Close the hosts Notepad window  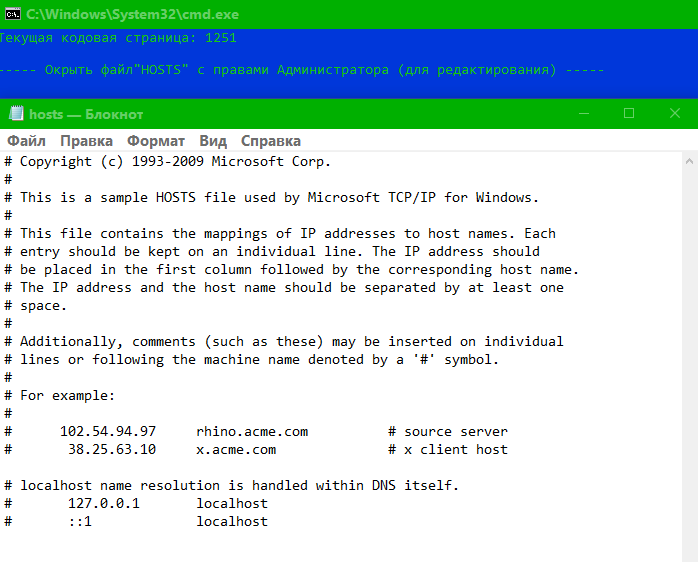[675, 114]
